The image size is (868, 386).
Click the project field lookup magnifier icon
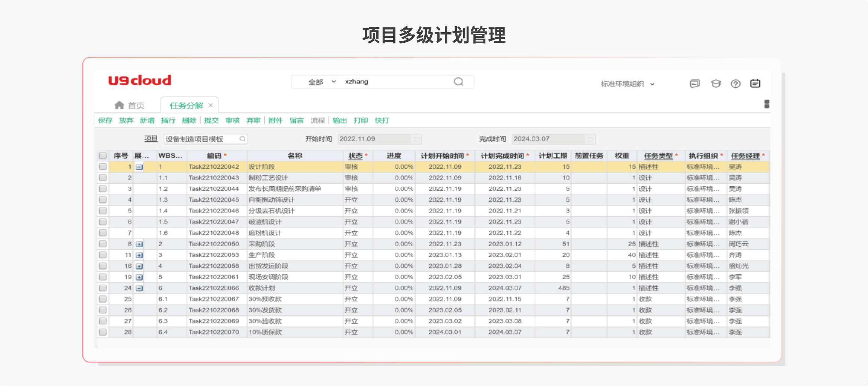click(242, 139)
